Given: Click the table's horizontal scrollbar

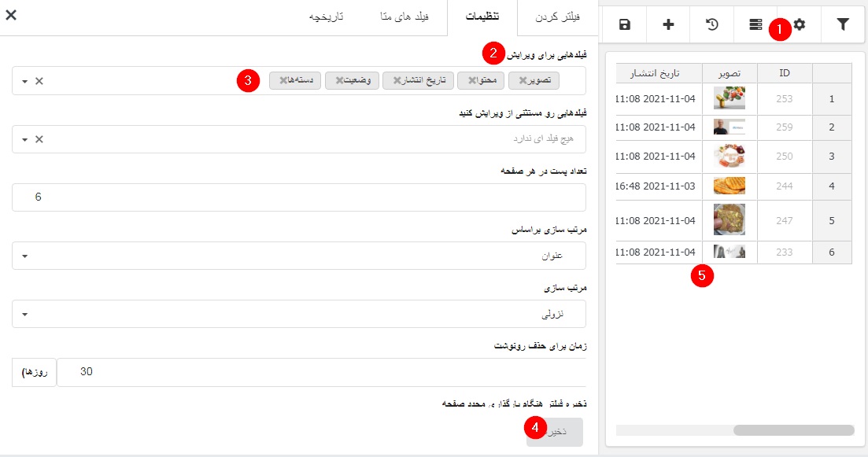Looking at the screenshot, I should (793, 430).
